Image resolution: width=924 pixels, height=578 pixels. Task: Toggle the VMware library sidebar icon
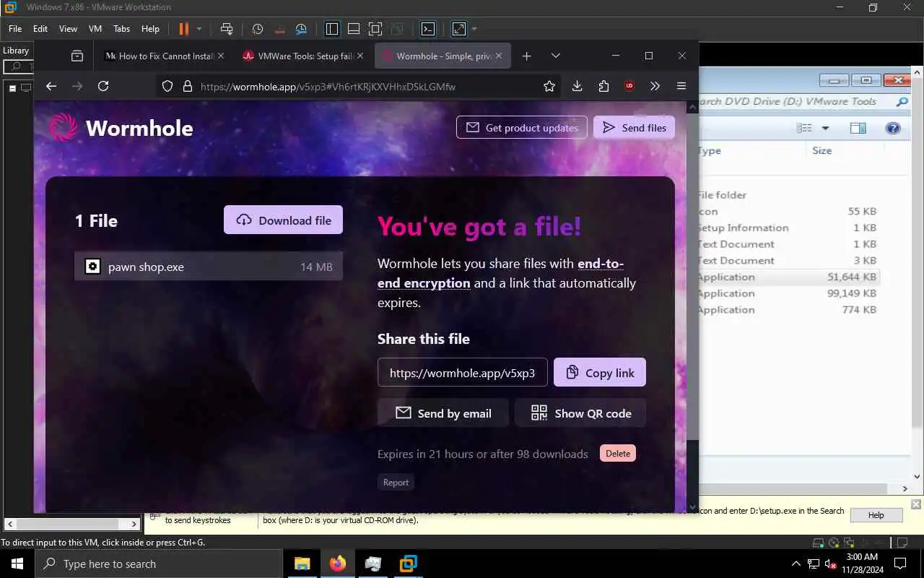pos(332,29)
